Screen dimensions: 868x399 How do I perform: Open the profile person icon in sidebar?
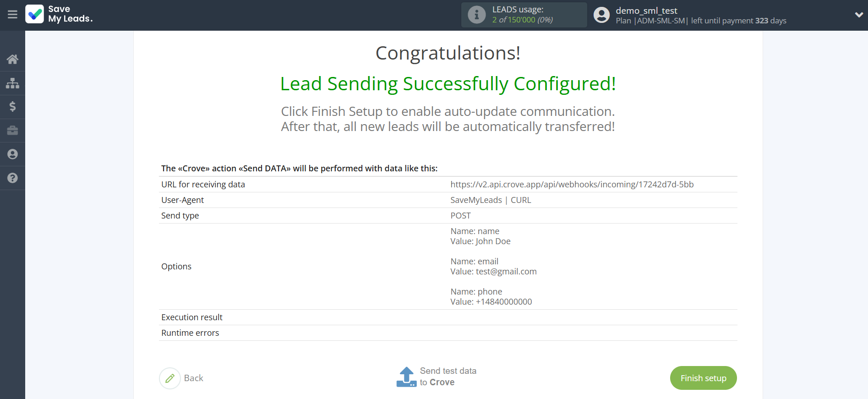pos(12,154)
